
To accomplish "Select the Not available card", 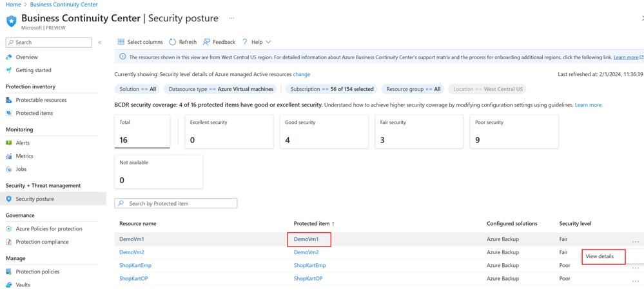I will 159,172.
